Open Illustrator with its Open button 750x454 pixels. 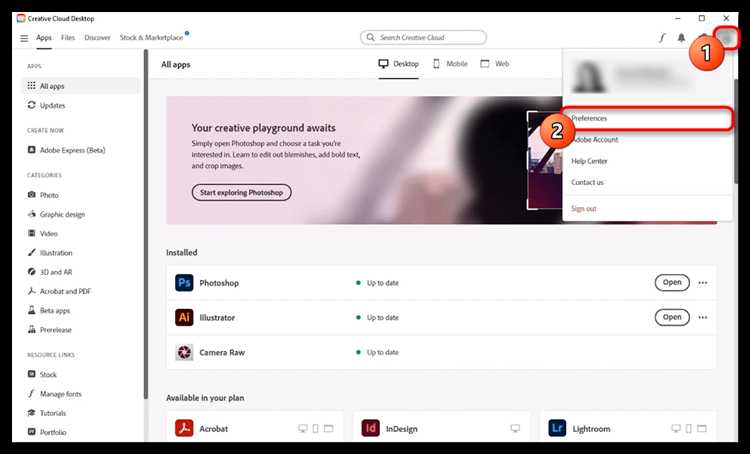pyautogui.click(x=672, y=317)
